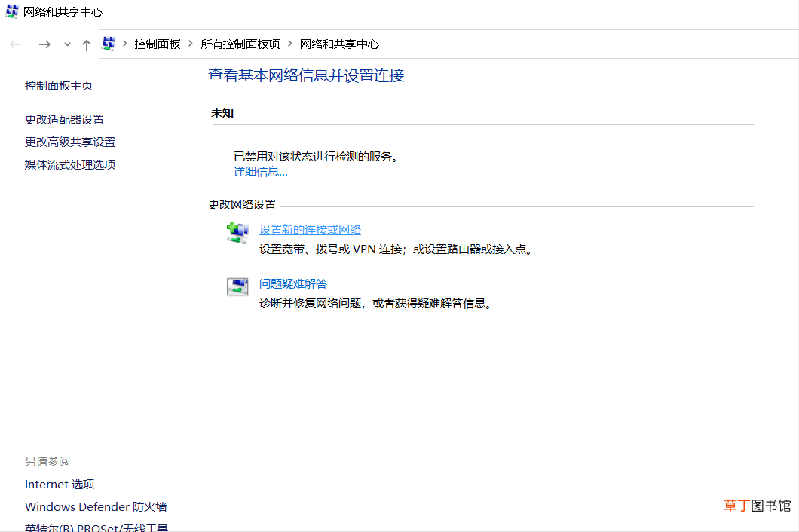The width and height of the screenshot is (799, 532).
Task: Open Internet 选项
Action: click(x=60, y=484)
